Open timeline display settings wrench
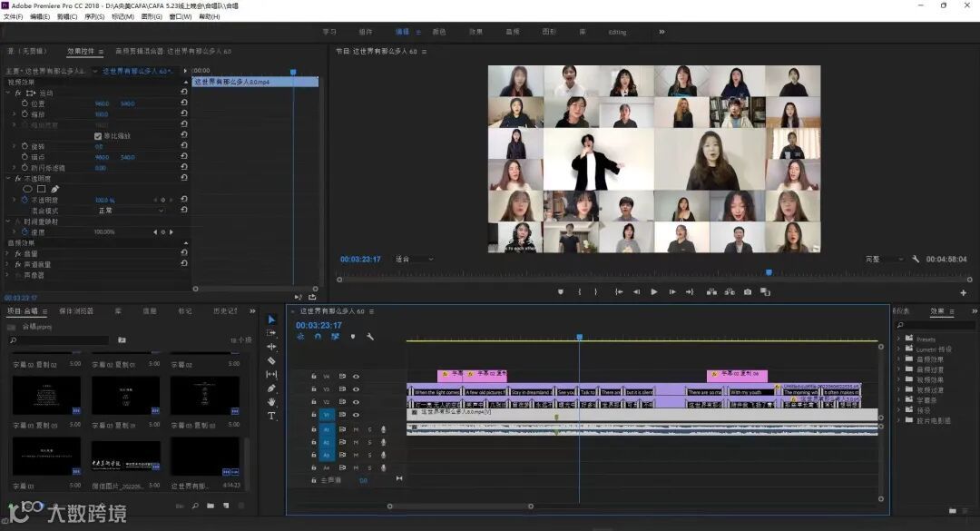This screenshot has width=980, height=531. point(370,337)
